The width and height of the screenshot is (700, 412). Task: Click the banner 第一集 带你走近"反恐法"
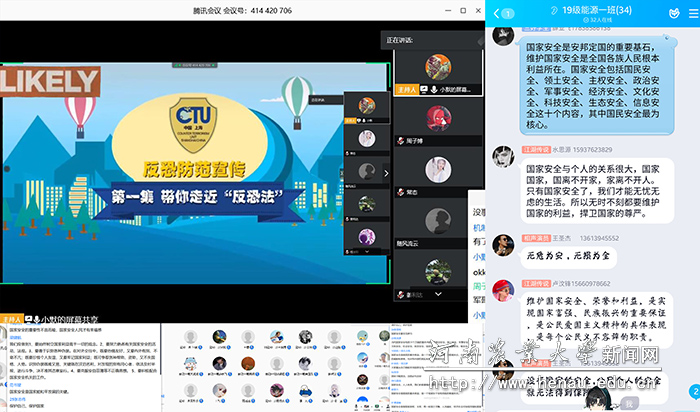point(197,197)
